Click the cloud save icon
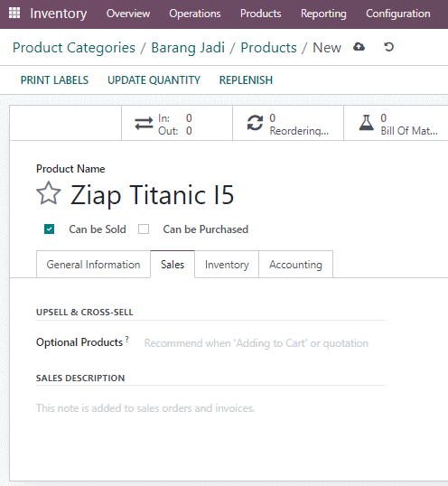The height and width of the screenshot is (486, 448). click(359, 47)
